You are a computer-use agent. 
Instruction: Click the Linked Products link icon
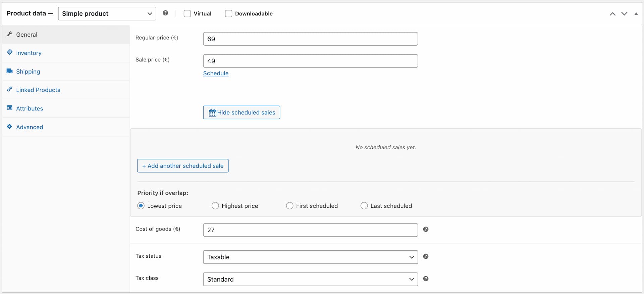coord(10,89)
